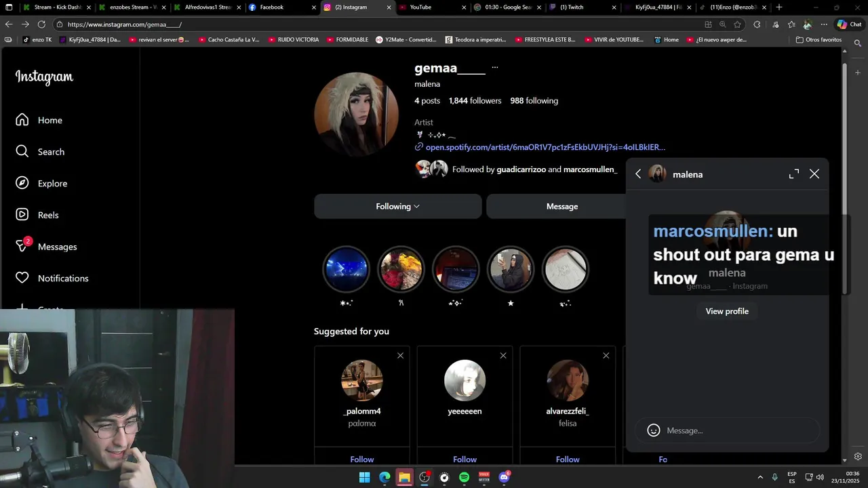
Task: Show hidden system tray icons
Action: pyautogui.click(x=760, y=477)
